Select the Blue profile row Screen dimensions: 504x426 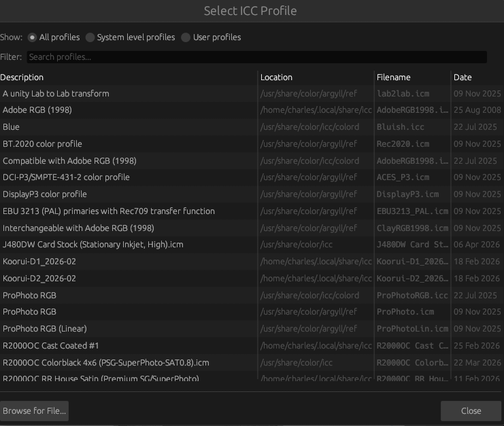coord(12,127)
